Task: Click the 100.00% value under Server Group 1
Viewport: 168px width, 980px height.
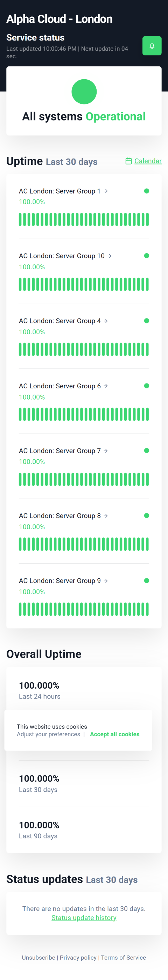Action: point(32,202)
